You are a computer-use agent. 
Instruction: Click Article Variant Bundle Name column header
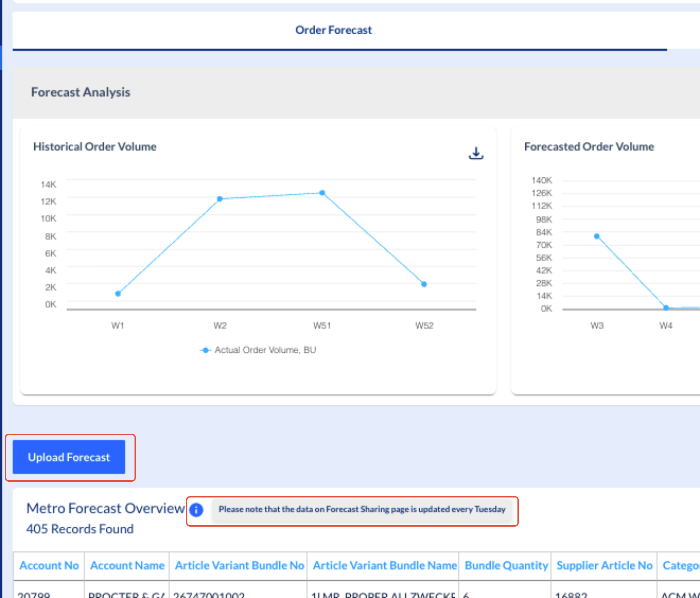coord(384,565)
